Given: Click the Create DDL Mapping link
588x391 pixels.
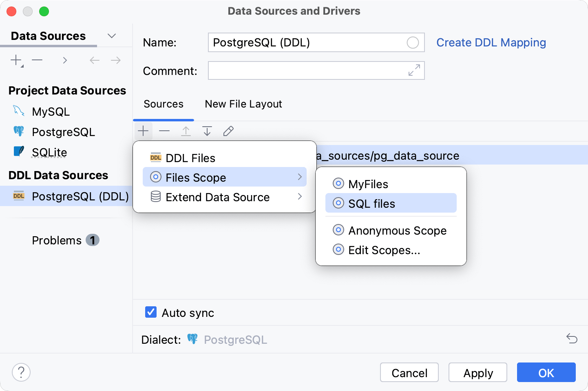Looking at the screenshot, I should tap(491, 42).
